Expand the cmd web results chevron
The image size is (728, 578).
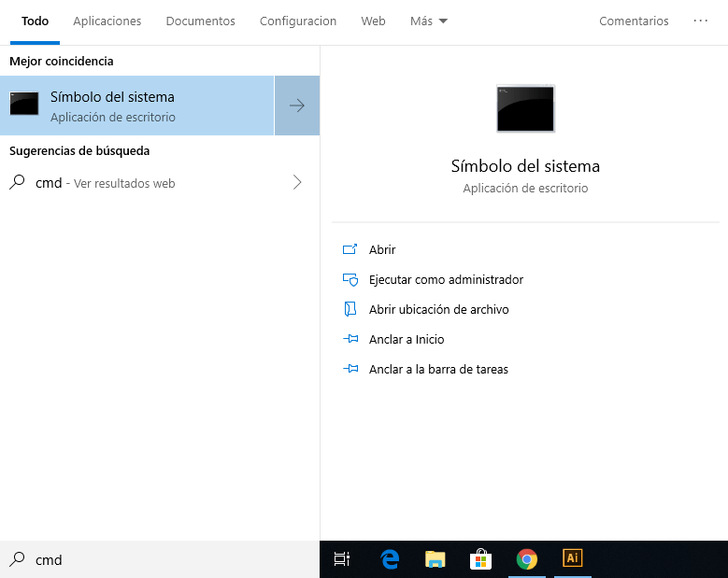(x=297, y=182)
